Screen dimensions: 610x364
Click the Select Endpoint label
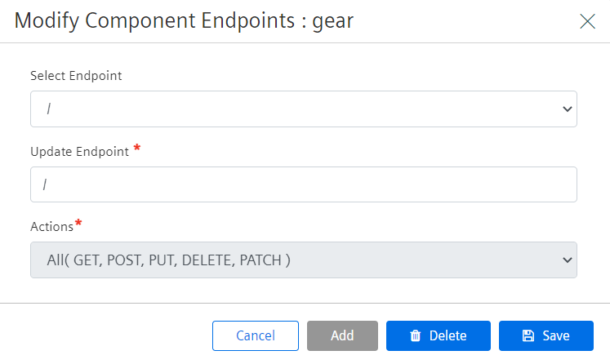[x=76, y=75]
